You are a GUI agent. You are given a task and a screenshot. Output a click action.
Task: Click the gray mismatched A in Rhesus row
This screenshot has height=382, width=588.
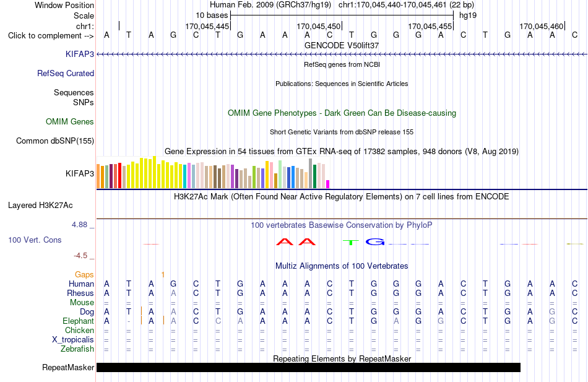point(173,293)
